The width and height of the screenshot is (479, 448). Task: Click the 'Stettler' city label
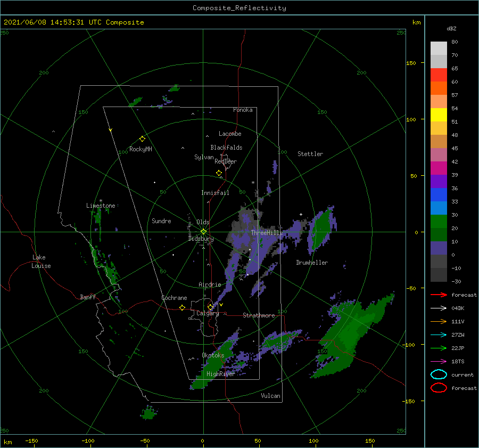coord(310,154)
